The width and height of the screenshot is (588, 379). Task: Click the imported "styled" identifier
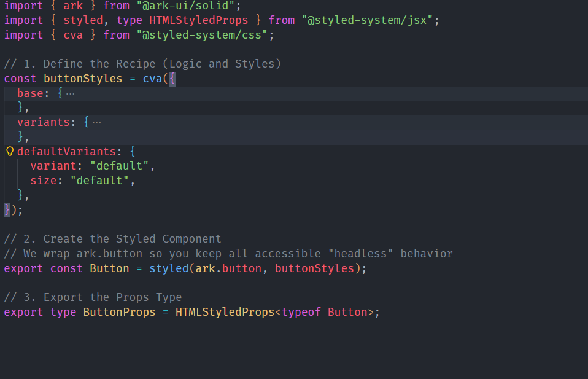pyautogui.click(x=83, y=20)
